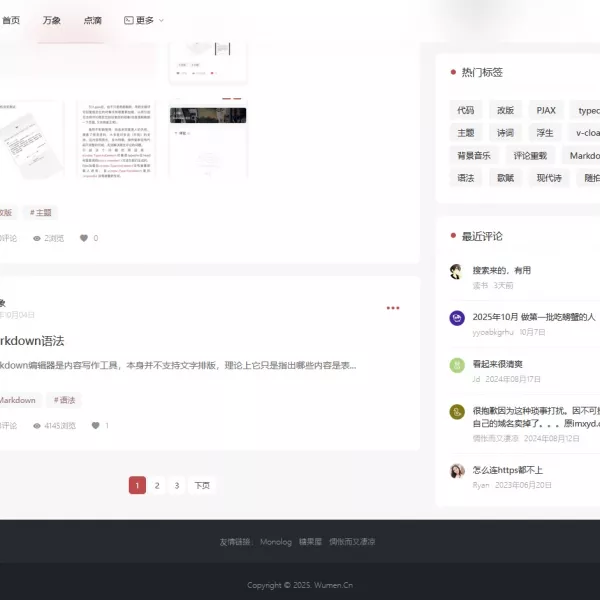Open the tilted page thumbnail in the gallery
600x600 pixels.
click(32, 140)
